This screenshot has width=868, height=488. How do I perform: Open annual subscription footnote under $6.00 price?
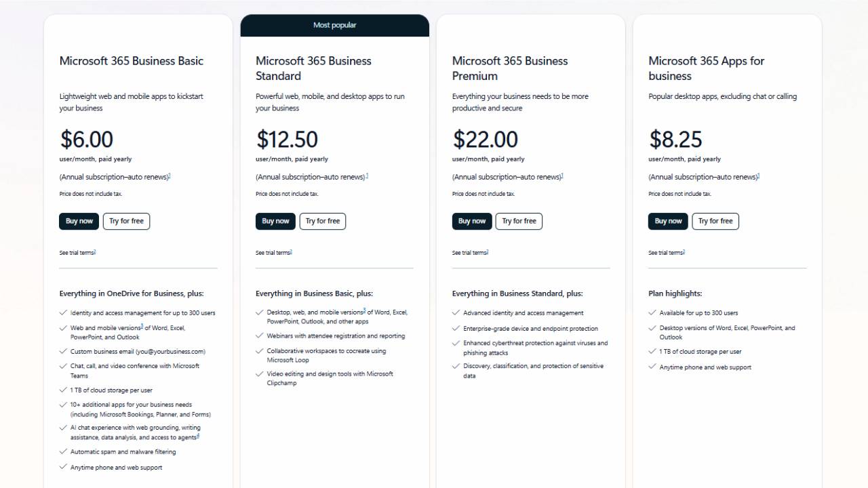point(170,176)
